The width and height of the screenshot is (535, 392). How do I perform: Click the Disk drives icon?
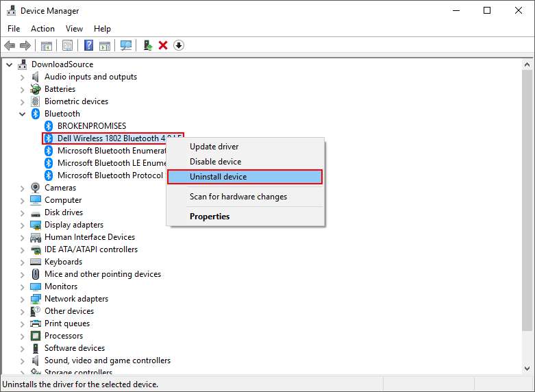tap(36, 214)
